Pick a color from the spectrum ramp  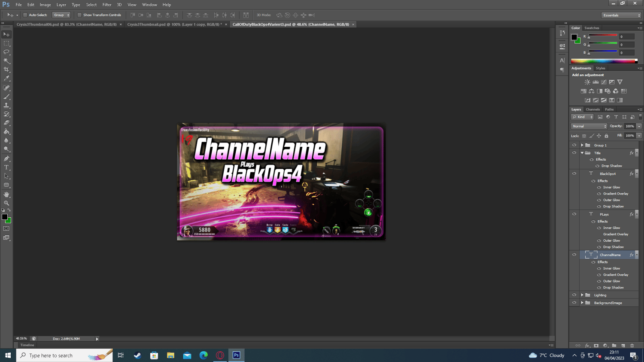604,61
